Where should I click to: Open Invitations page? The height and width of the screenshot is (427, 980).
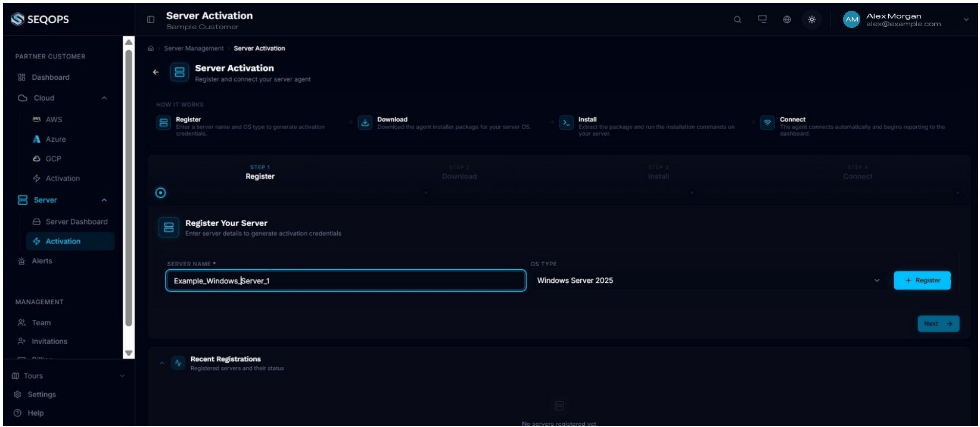(x=49, y=341)
